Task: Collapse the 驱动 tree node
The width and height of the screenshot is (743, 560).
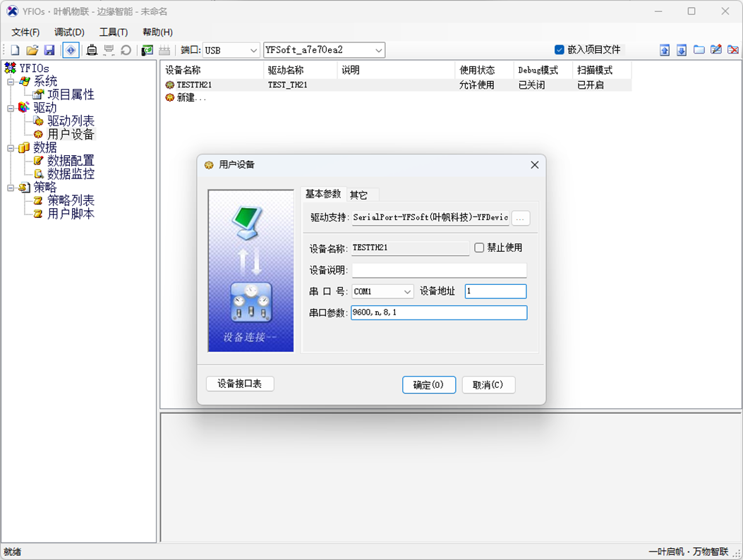Action: [x=11, y=108]
